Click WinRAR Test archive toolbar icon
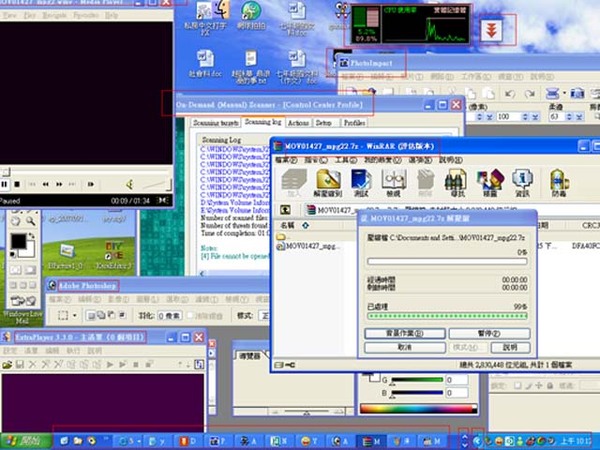 361,183
